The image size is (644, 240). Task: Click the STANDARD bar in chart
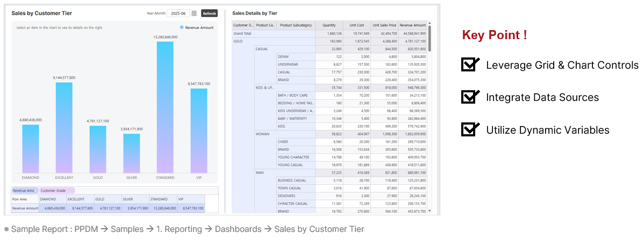point(165,107)
